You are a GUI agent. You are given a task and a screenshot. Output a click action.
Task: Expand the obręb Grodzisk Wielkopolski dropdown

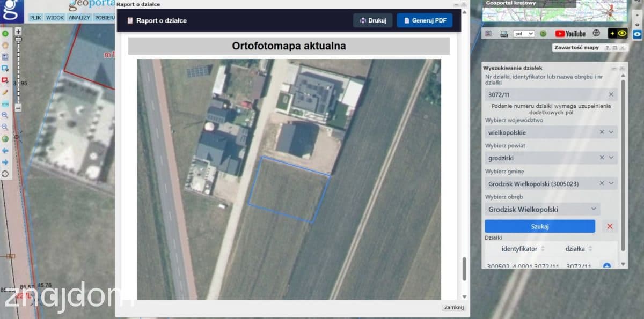594,209
